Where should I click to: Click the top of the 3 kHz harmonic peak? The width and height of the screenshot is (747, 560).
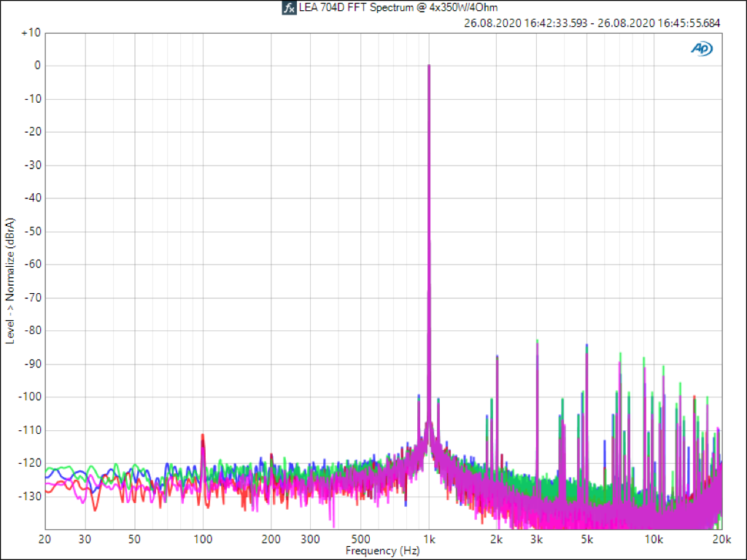[537, 341]
